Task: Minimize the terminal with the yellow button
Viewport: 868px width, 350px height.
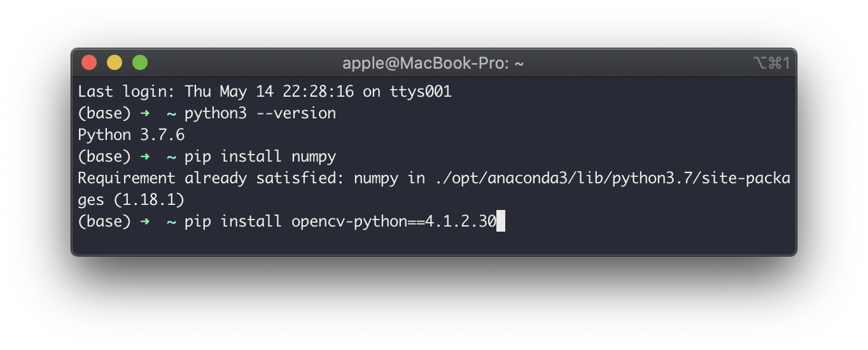Action: (x=115, y=63)
